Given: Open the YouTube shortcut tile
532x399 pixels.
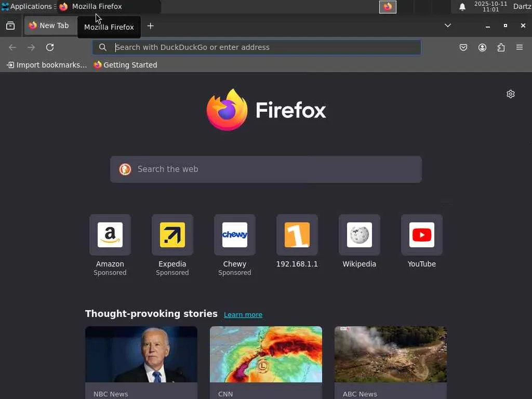Looking at the screenshot, I should (x=422, y=235).
